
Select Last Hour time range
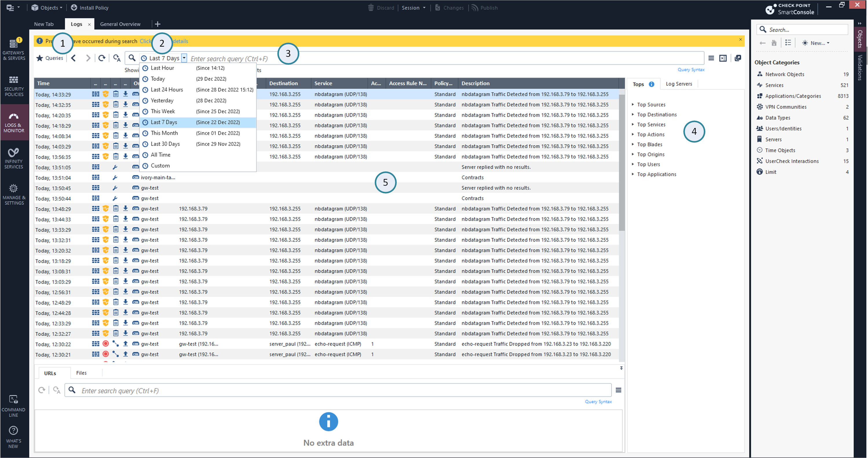(x=198, y=68)
